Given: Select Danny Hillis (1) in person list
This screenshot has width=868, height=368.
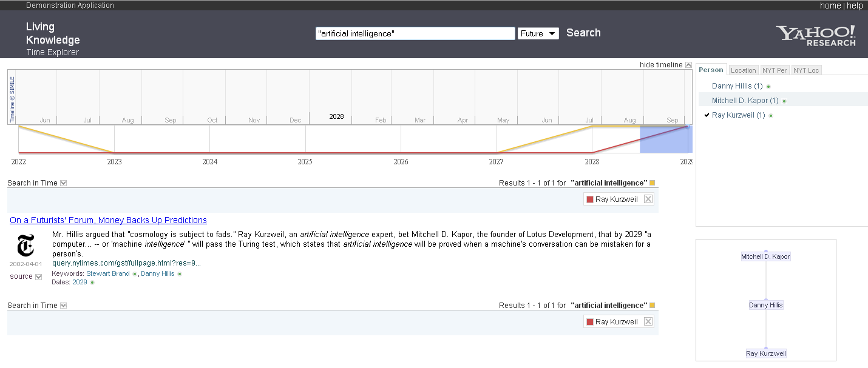Looking at the screenshot, I should pyautogui.click(x=737, y=86).
